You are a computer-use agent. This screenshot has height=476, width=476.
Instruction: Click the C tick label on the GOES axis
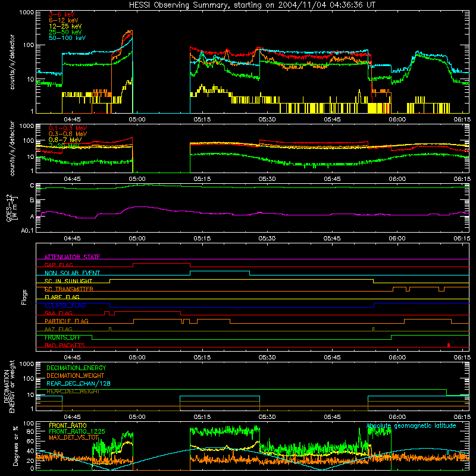click(x=32, y=186)
